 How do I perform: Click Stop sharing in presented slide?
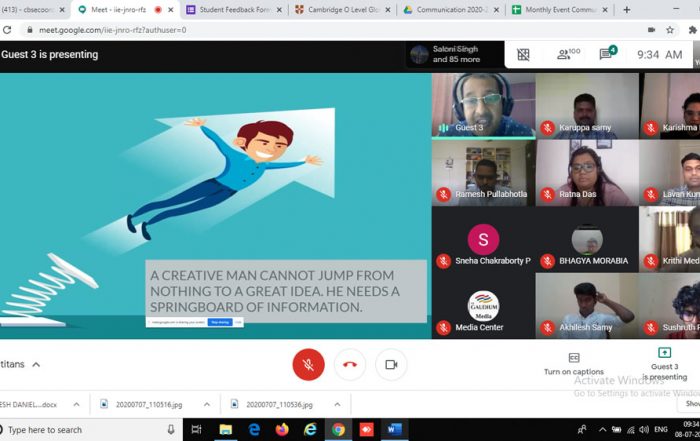coord(220,322)
